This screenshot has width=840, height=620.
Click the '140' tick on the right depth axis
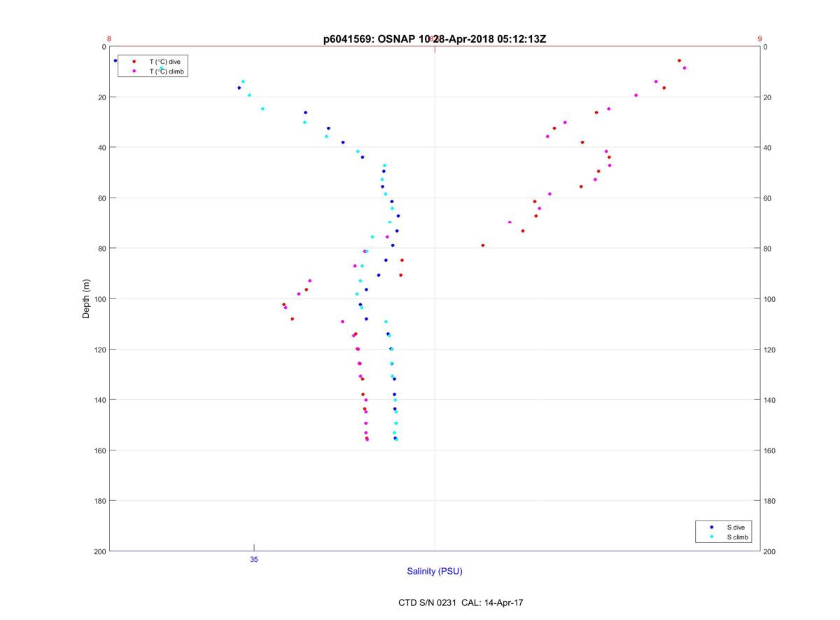click(x=769, y=400)
